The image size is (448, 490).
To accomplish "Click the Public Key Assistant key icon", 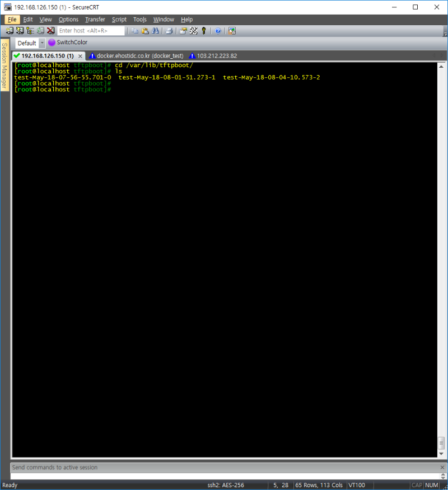I will [x=204, y=31].
